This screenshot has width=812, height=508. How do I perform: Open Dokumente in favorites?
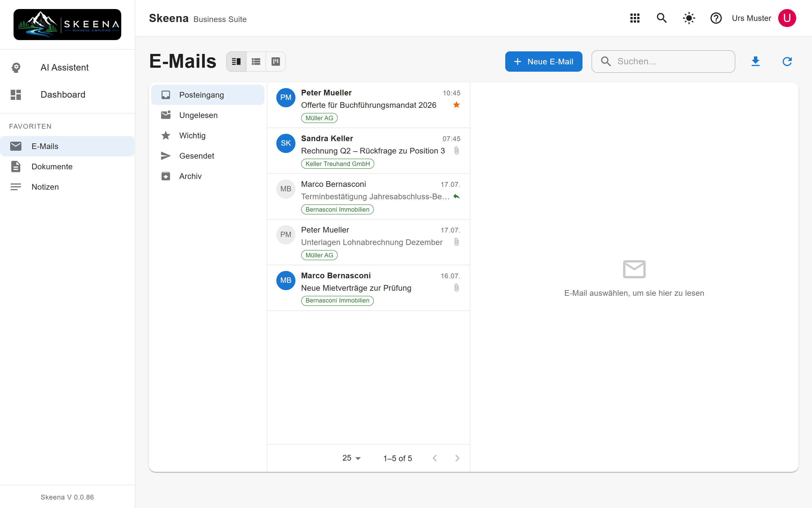tap(67, 167)
